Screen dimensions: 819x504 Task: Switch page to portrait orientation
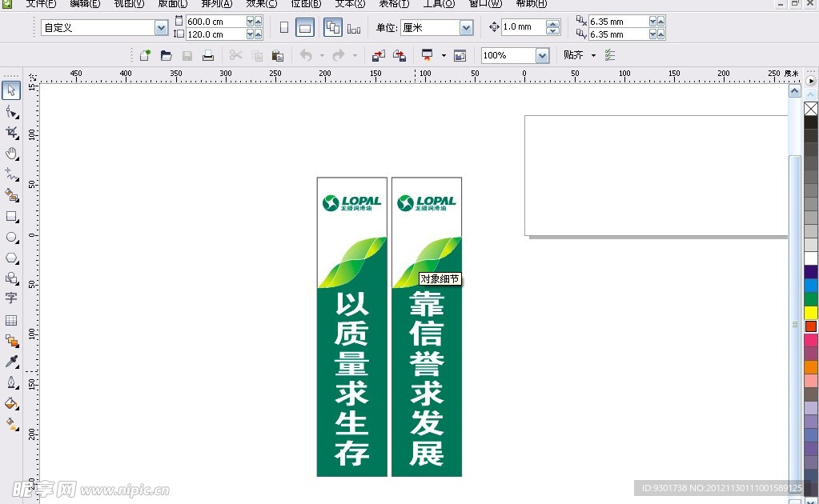pyautogui.click(x=284, y=27)
